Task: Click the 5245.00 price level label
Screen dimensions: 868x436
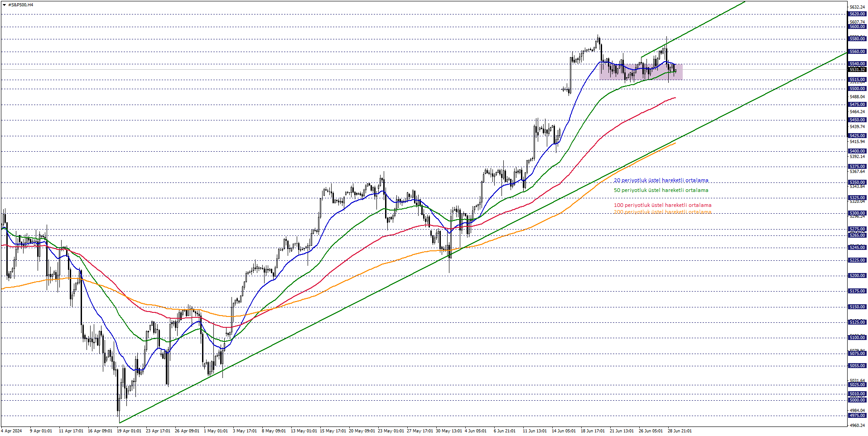Action: tap(857, 248)
